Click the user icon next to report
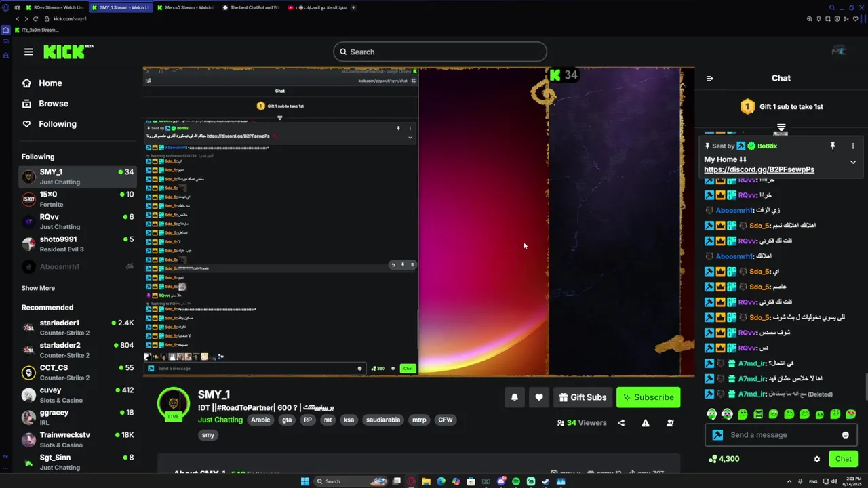Viewport: 868px width, 488px height. 670,423
